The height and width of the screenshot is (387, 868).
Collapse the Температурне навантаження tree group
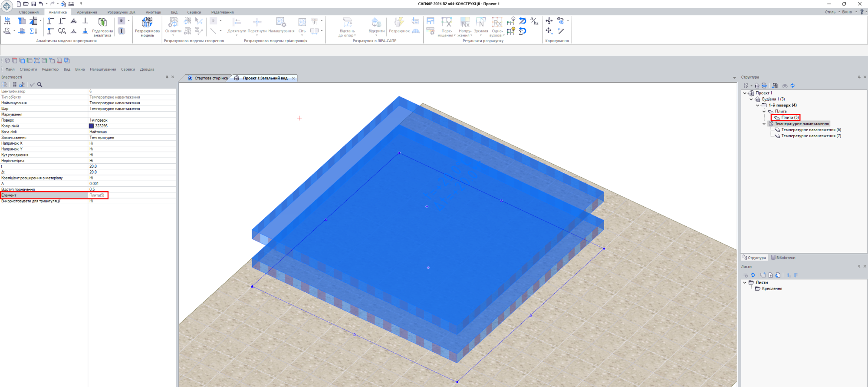(764, 124)
